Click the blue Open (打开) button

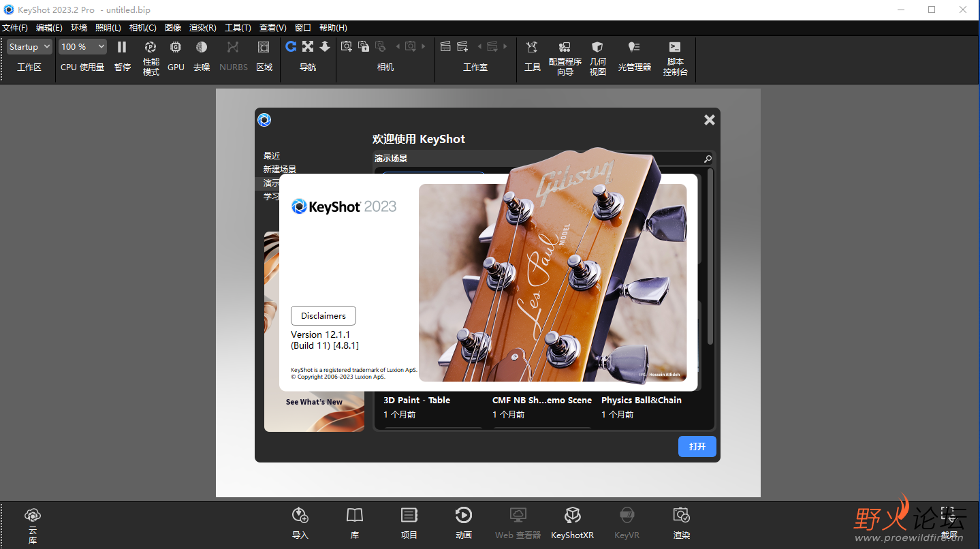697,447
